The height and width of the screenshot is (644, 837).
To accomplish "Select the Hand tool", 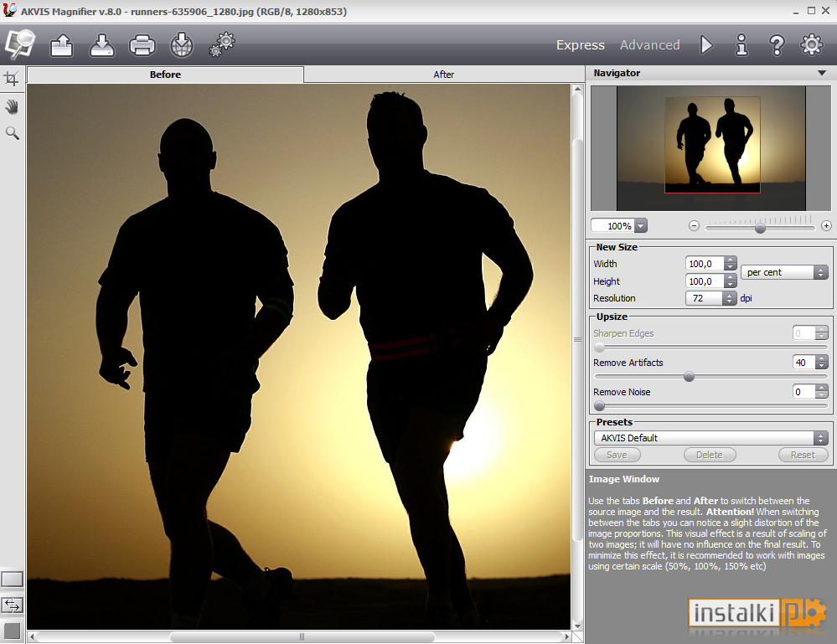I will coord(12,106).
